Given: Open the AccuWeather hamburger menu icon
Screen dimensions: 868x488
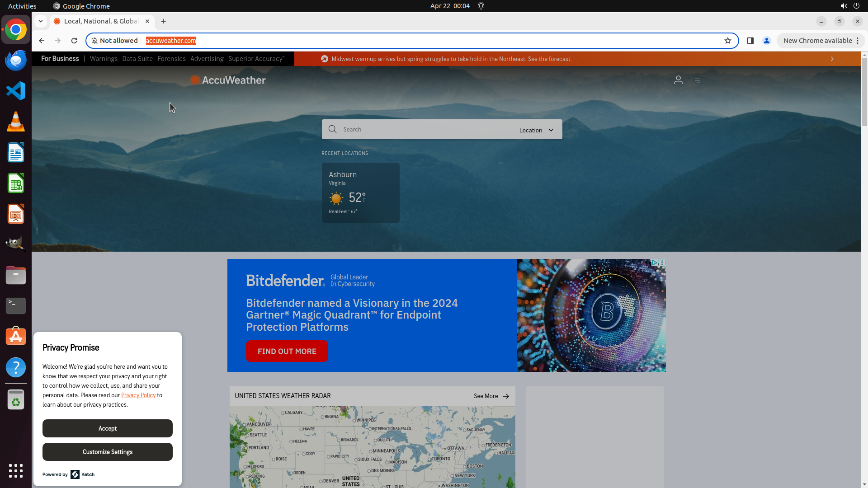Looking at the screenshot, I should (x=698, y=80).
